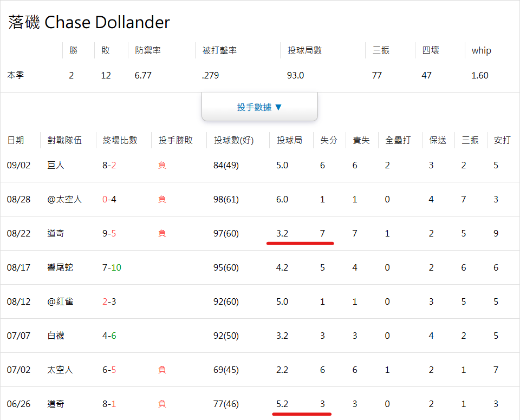Click the 被打擊率 column header
This screenshot has height=420, width=520.
[219, 50]
